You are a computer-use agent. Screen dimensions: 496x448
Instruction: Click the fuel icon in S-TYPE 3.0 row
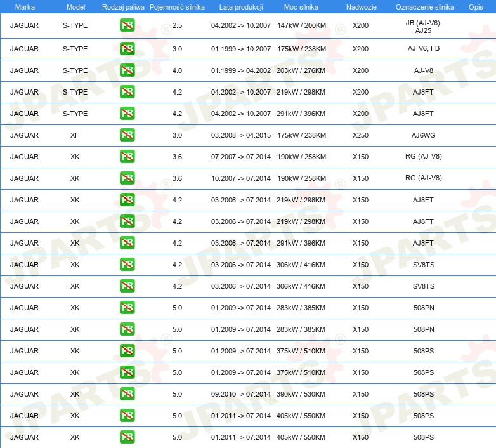127,49
